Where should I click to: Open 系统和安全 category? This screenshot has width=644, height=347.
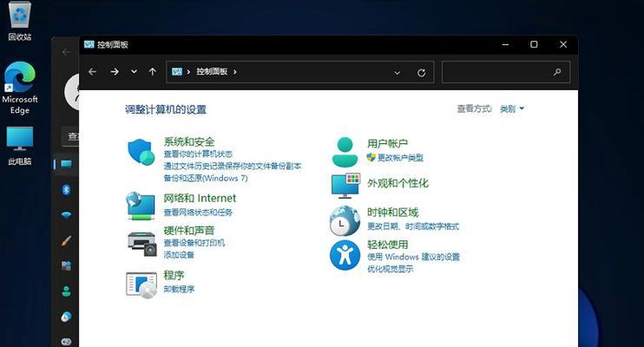coord(189,141)
